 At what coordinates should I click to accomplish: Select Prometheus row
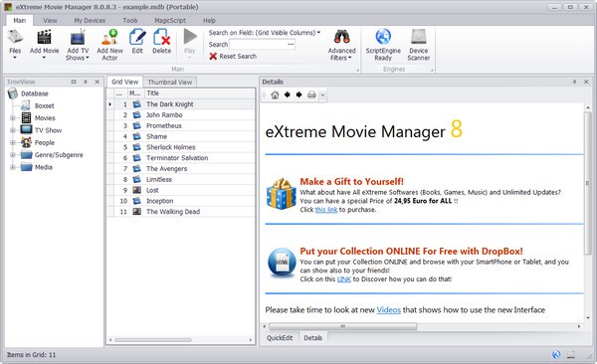point(181,125)
